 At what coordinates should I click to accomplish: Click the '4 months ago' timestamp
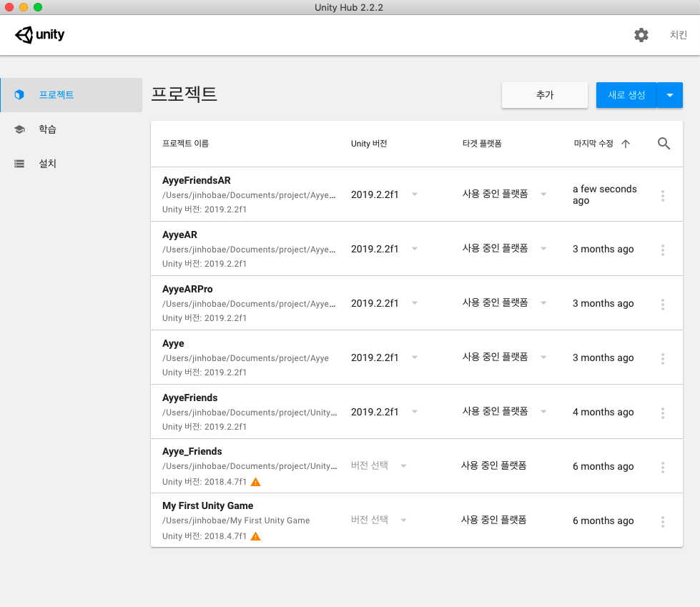pyautogui.click(x=603, y=412)
